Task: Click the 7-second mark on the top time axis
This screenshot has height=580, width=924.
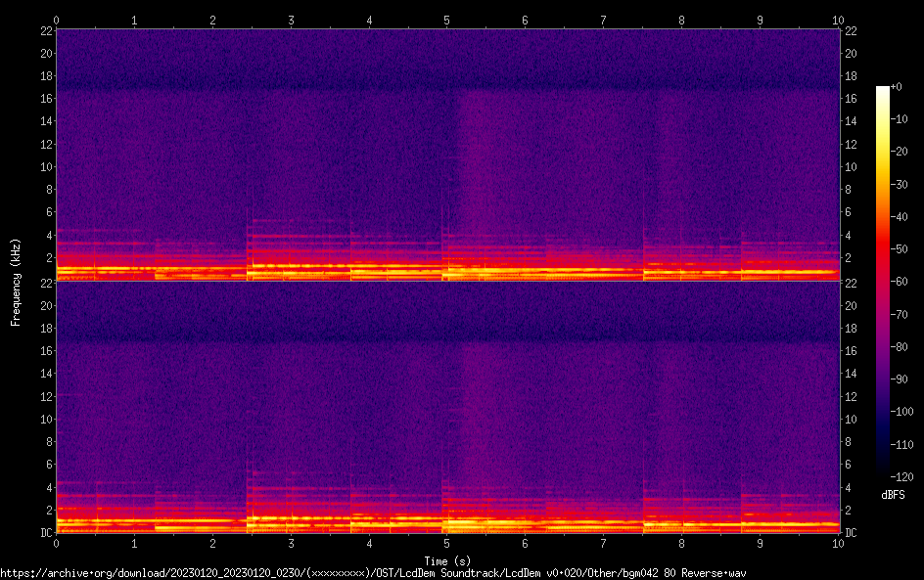Action: click(603, 20)
